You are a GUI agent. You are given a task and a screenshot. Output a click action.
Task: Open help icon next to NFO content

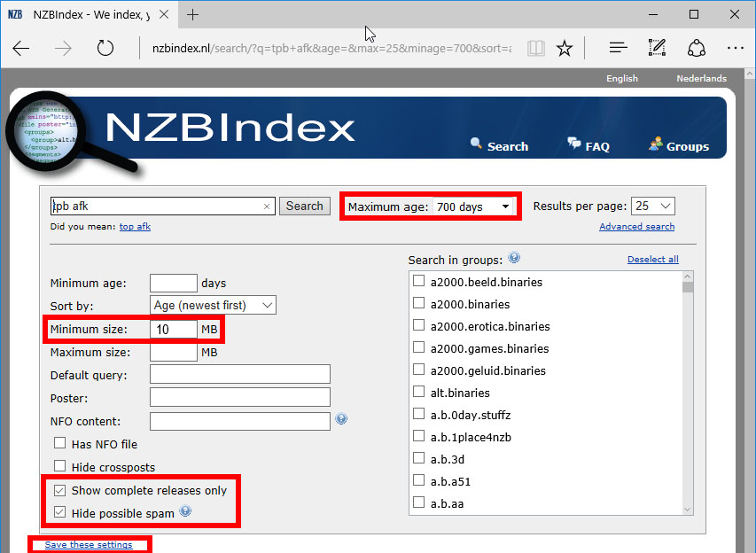[341, 418]
